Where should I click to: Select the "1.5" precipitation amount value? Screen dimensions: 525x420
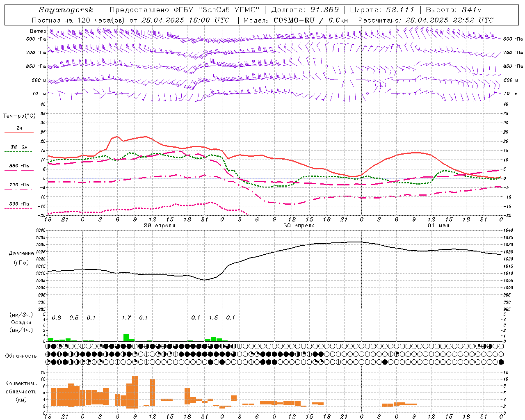(213, 318)
